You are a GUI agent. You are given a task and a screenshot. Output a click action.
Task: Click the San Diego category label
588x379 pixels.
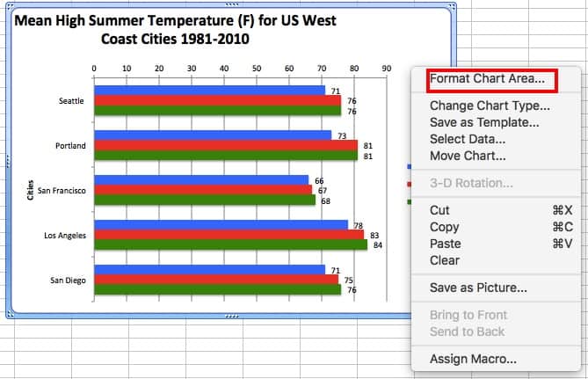[x=68, y=281]
